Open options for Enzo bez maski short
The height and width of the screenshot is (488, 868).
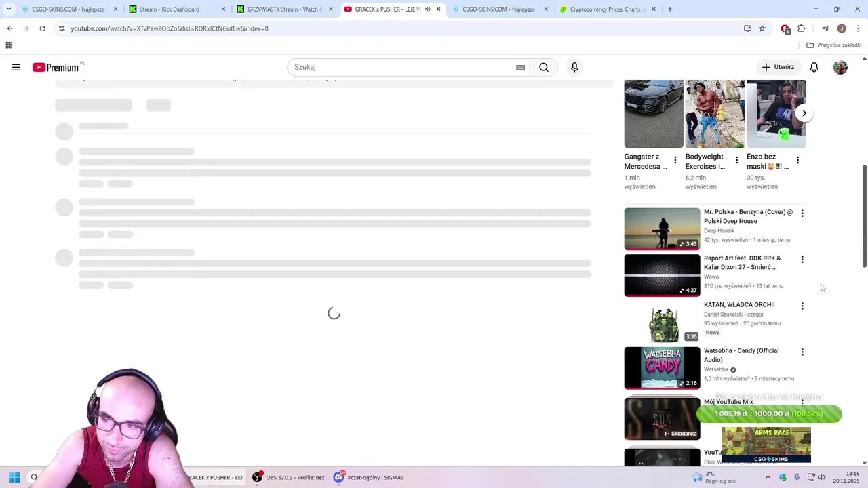797,161
